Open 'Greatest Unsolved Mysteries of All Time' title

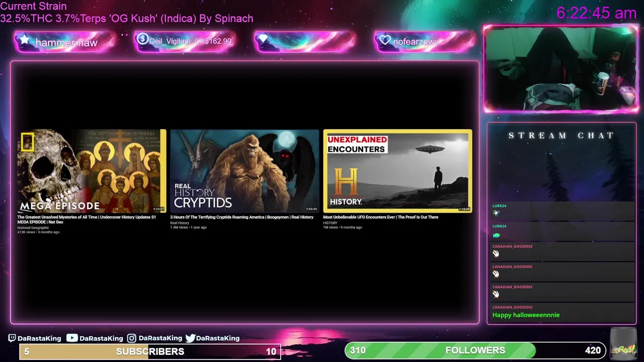point(87,219)
